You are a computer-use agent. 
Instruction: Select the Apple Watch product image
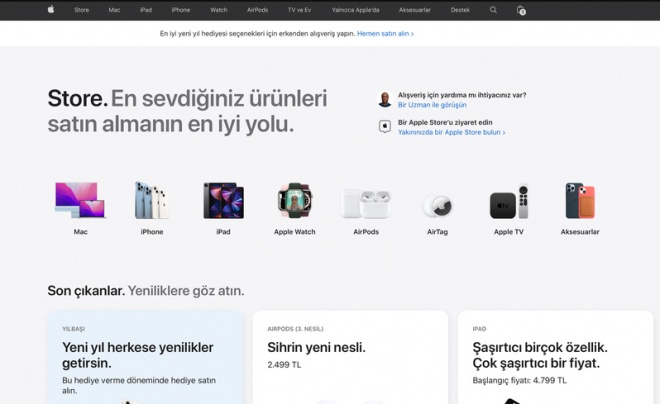(295, 200)
